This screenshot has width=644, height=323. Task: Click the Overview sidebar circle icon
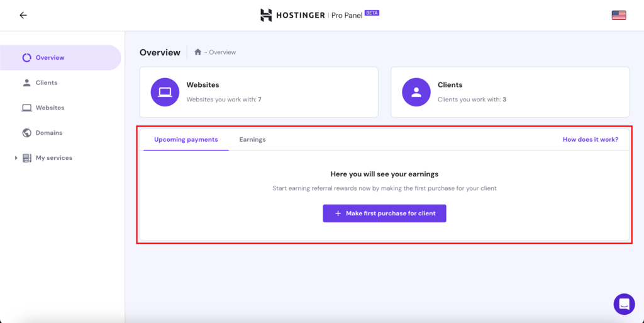(26, 57)
